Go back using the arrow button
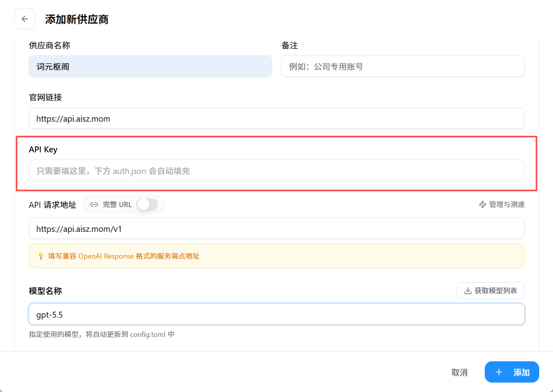Viewport: 553px width, 392px height. [25, 19]
